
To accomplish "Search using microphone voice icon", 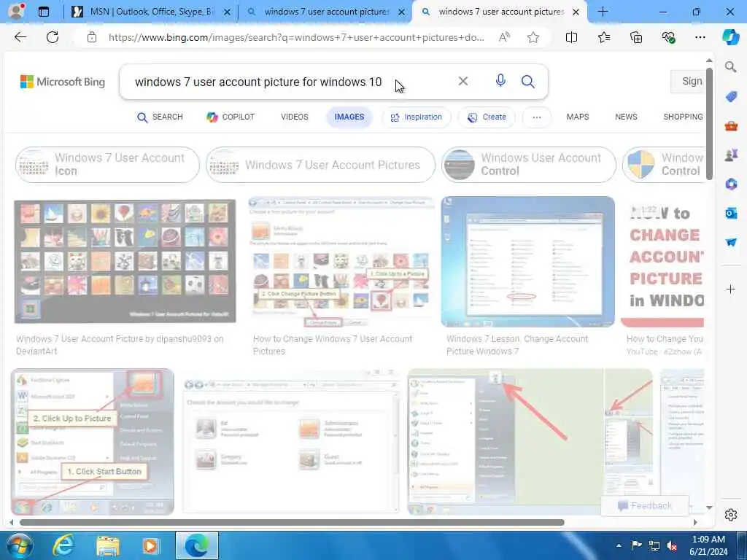I will pos(500,80).
